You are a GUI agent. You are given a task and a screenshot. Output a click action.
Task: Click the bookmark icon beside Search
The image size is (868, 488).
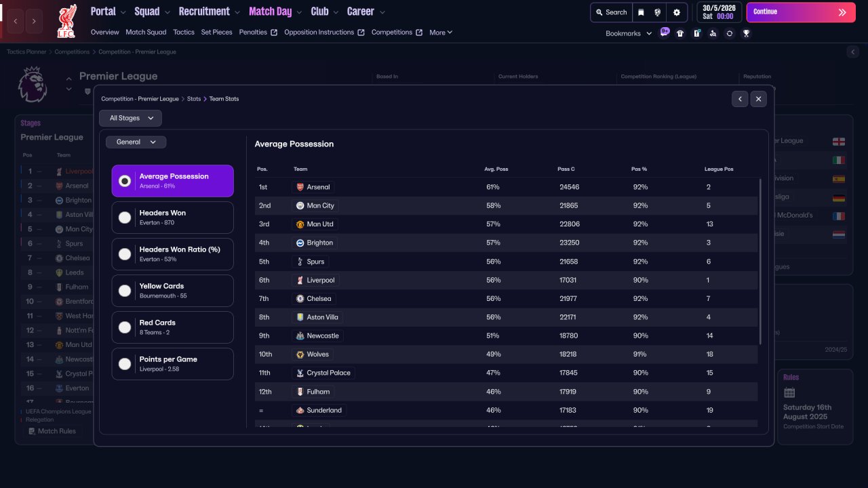point(641,12)
